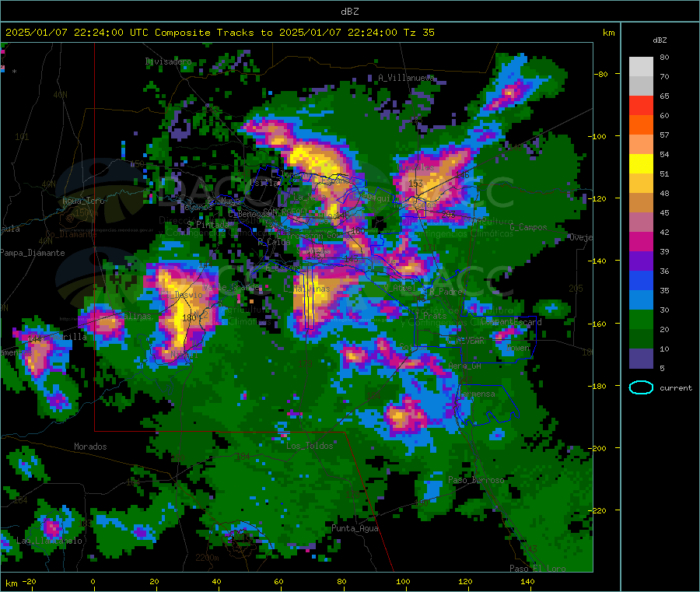Click the light gray 70–80 dBZ swatch
700x592 pixels.
point(641,67)
